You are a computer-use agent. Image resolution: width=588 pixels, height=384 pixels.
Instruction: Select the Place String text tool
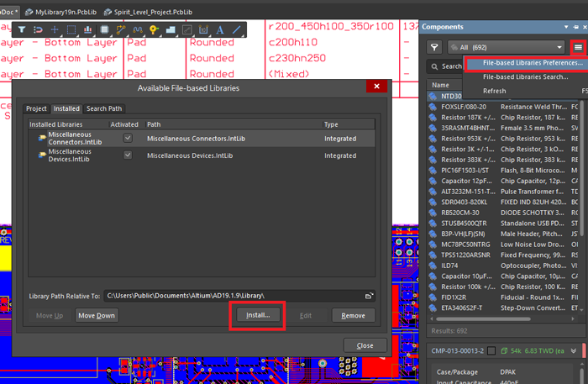220,29
